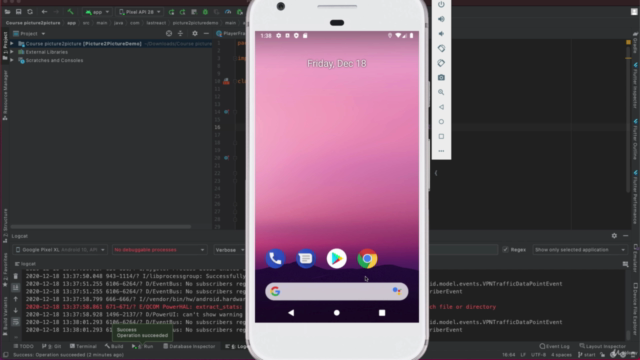The height and width of the screenshot is (360, 640).
Task: Click the Select Opened File target icon
Action: (169, 33)
